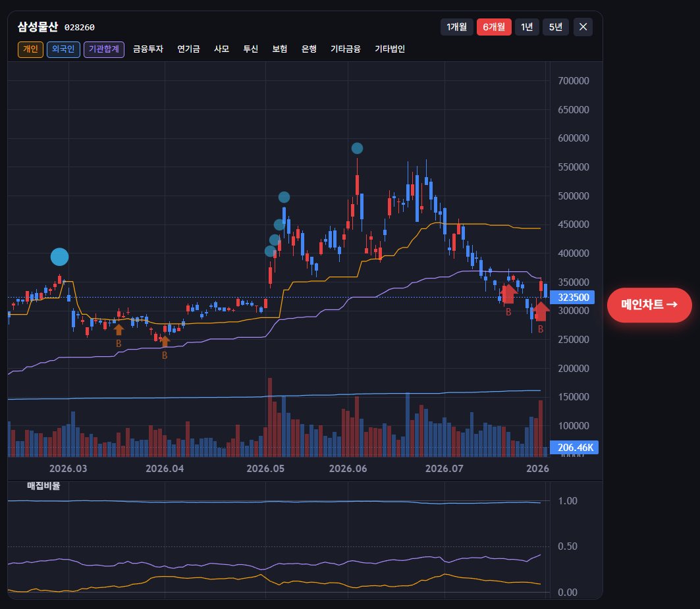Click the large blue circle marker near 2026.03
The height and width of the screenshot is (609, 700).
point(59,257)
